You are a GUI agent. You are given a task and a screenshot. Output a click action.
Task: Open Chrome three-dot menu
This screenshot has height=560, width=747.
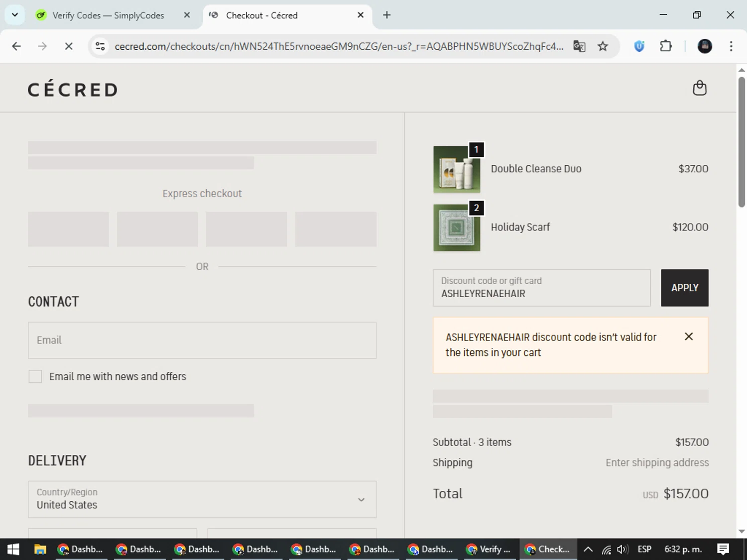tap(731, 46)
